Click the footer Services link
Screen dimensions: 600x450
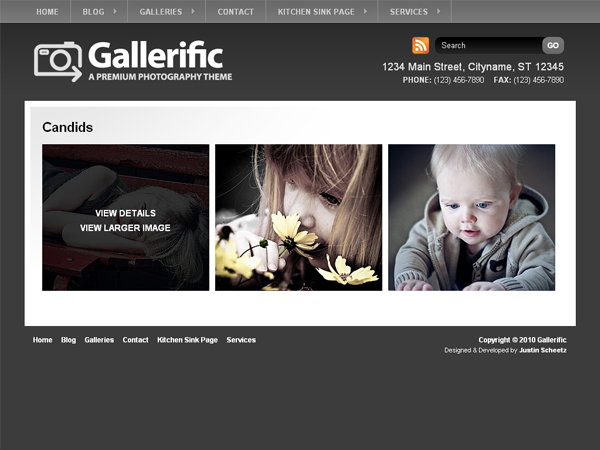241,340
